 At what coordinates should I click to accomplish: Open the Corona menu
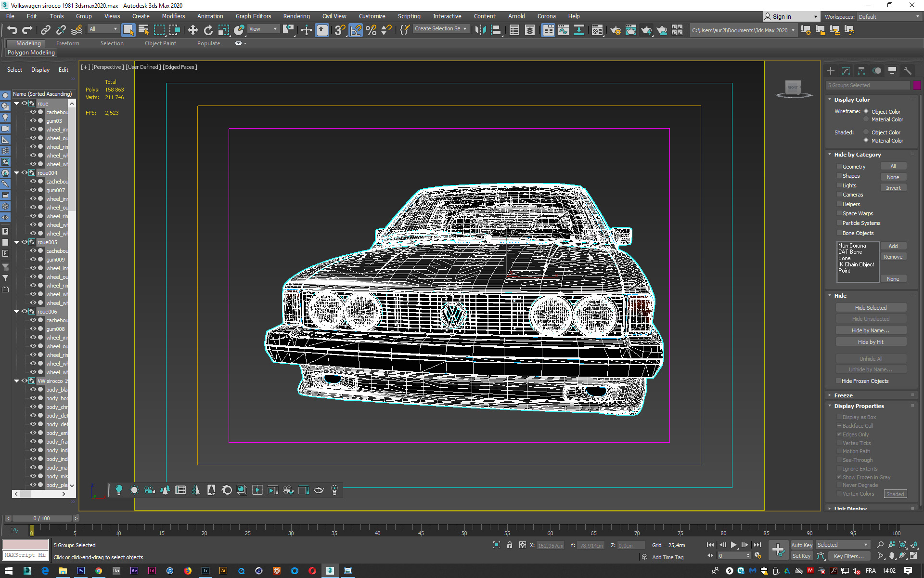546,16
